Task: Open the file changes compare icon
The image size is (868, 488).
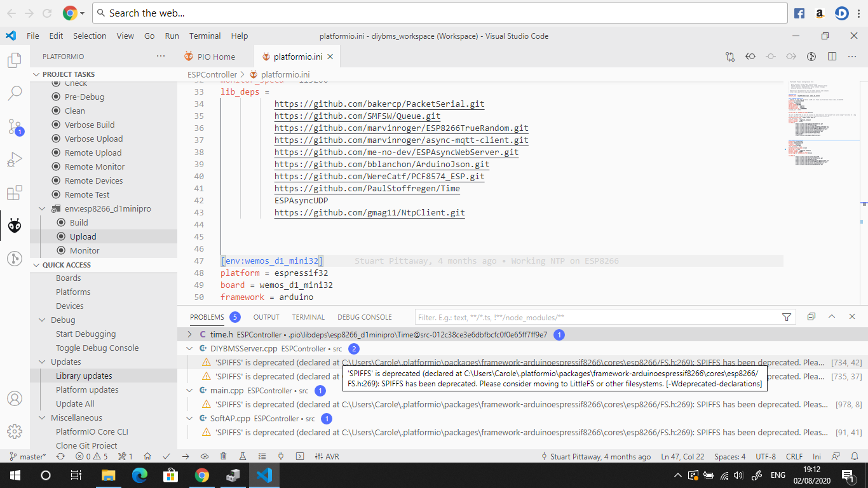Action: [729, 57]
